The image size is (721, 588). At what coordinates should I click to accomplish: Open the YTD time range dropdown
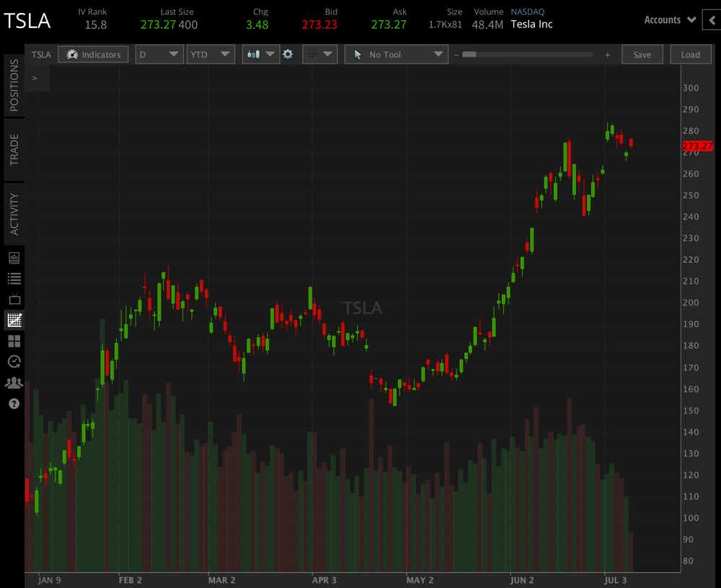click(x=211, y=54)
